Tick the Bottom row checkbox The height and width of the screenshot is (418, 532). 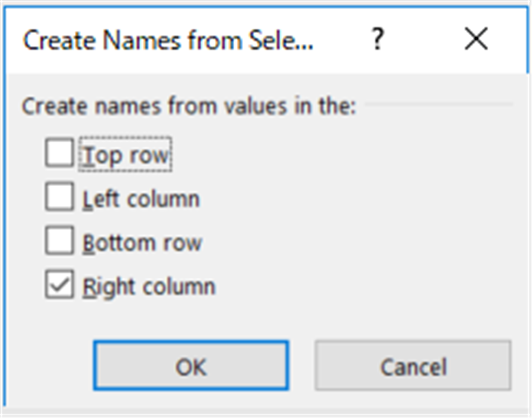59,240
